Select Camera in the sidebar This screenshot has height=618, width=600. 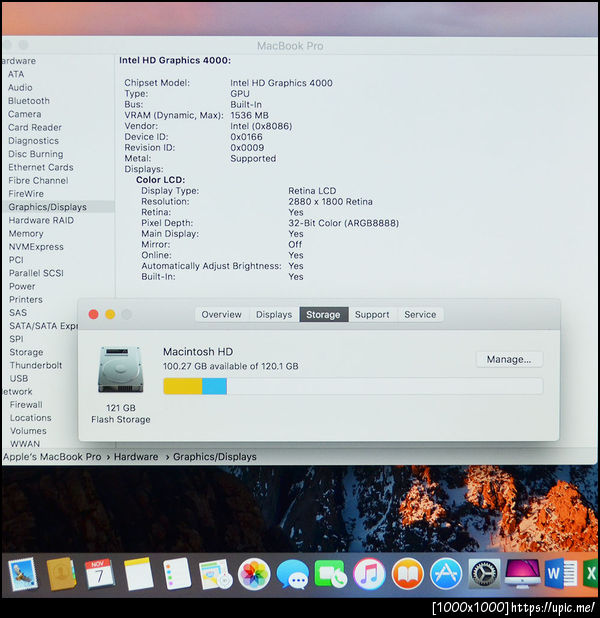pos(24,114)
